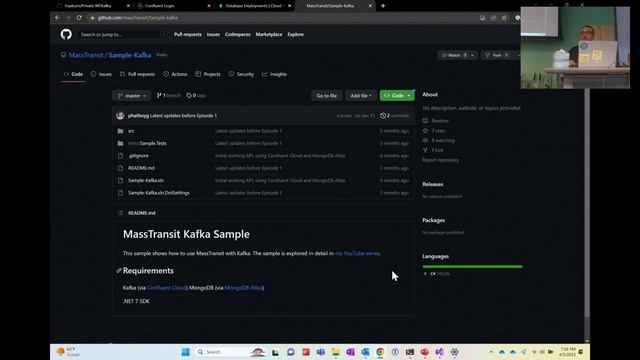Screen dimensions: 640x360
Task: Open the repository Issues tab
Action: click(101, 74)
